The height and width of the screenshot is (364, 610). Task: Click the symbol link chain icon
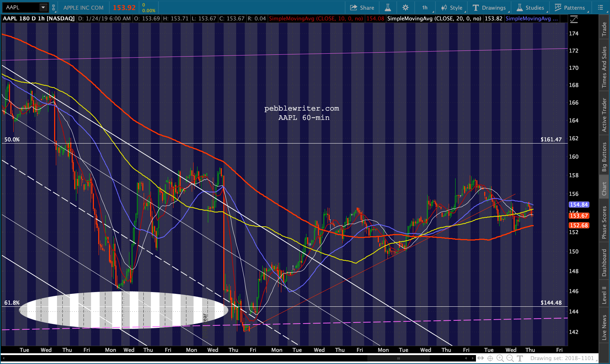click(x=54, y=8)
